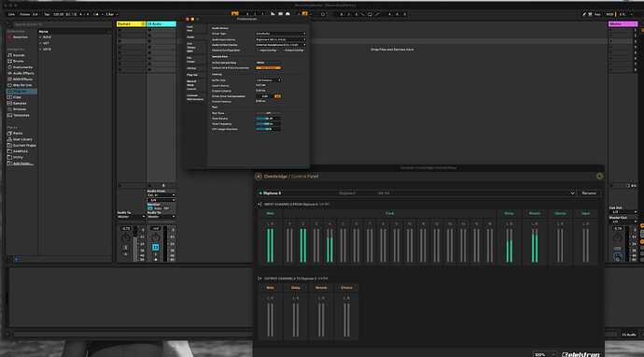Open the SAMPLES folder in Places
Image resolution: width=644 pixels, height=357 pixels.
point(21,151)
